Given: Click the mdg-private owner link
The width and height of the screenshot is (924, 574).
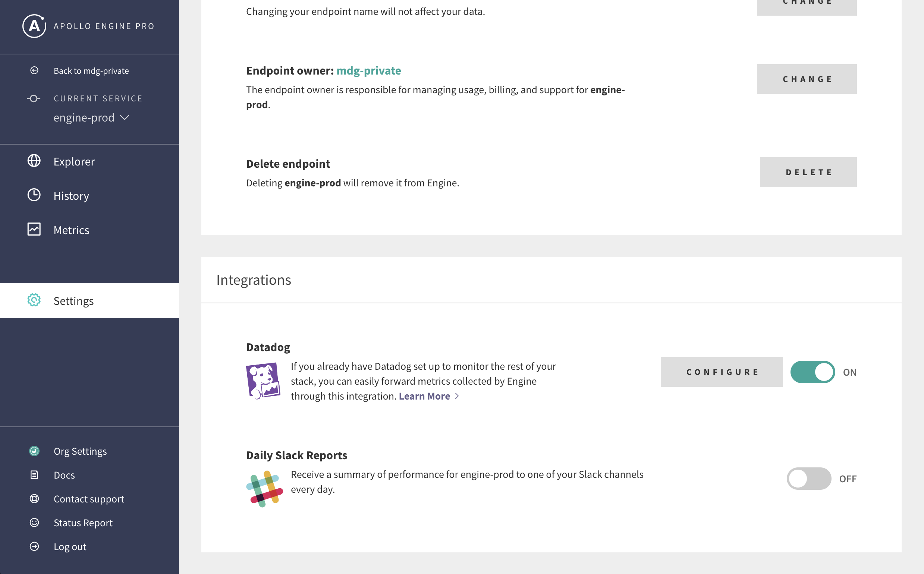Looking at the screenshot, I should [368, 70].
